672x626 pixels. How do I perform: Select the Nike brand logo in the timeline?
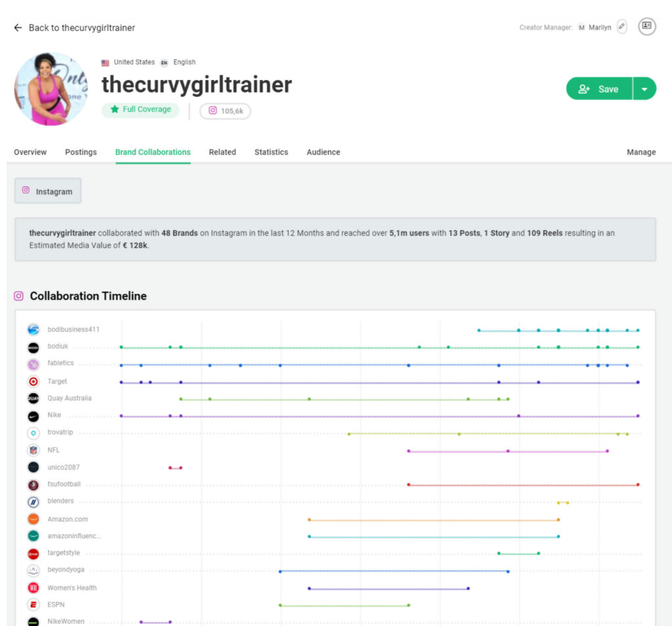coord(33,415)
